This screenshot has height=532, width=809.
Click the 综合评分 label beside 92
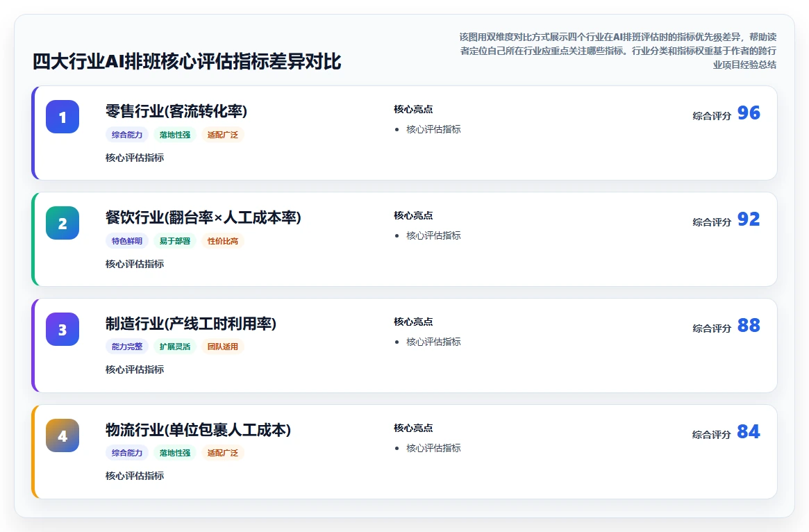click(712, 222)
